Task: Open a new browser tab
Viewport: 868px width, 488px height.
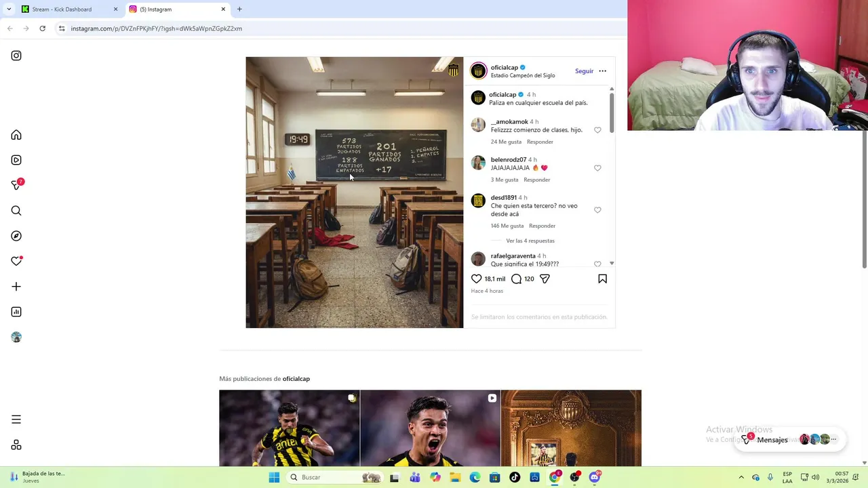Action: [x=239, y=9]
